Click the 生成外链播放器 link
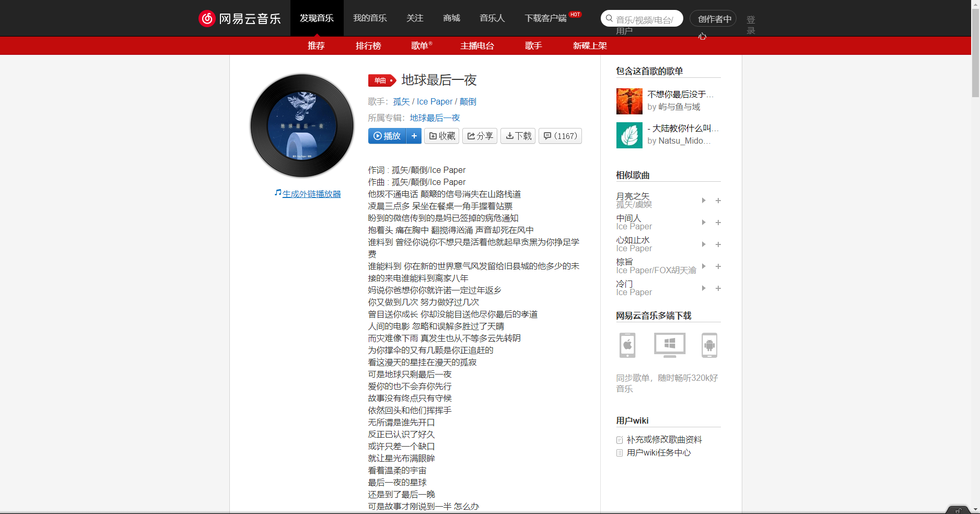 [311, 193]
